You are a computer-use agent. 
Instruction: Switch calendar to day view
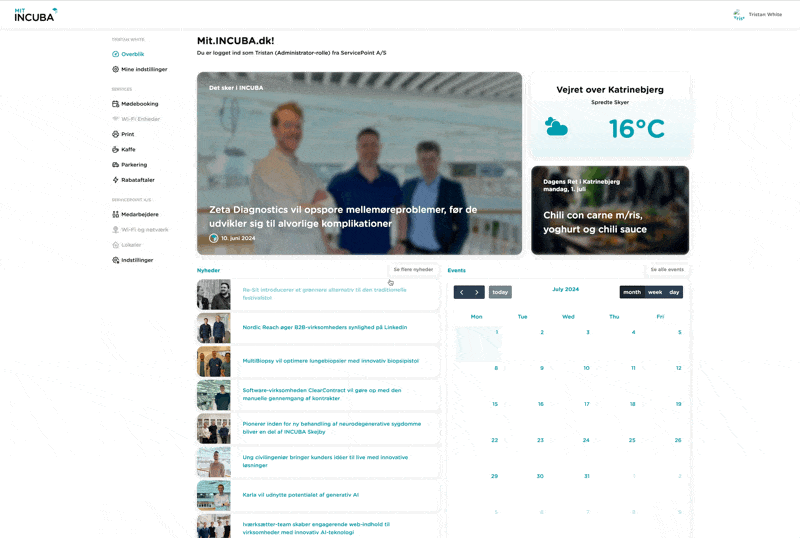point(674,292)
